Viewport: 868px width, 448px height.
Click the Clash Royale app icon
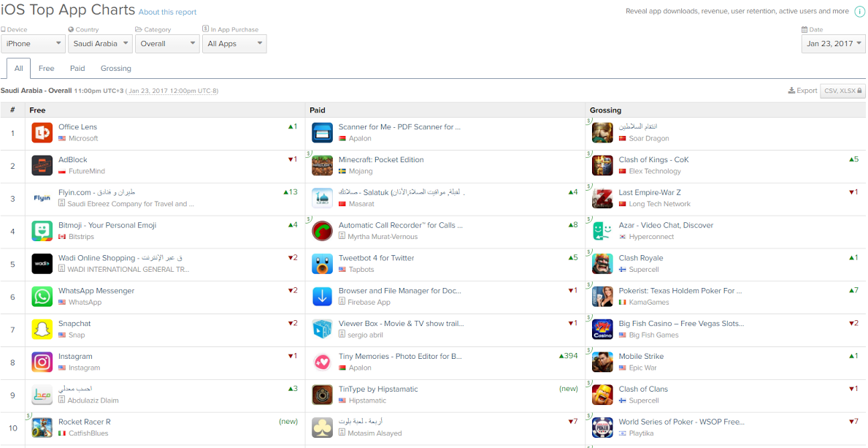point(602,264)
